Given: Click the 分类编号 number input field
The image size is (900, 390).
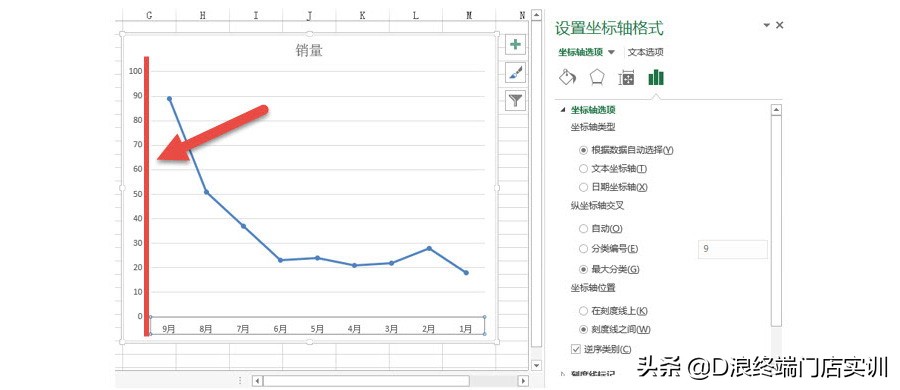Looking at the screenshot, I should (733, 249).
